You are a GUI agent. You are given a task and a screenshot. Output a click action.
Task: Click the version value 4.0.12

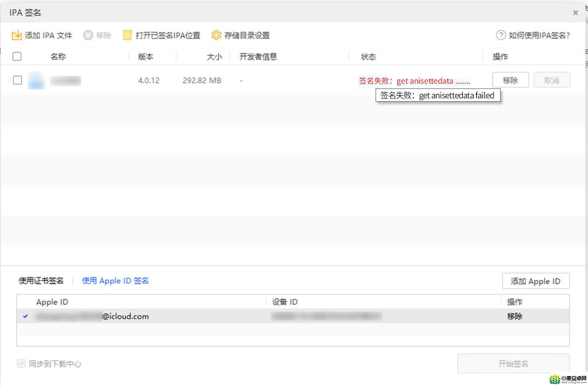pos(149,80)
